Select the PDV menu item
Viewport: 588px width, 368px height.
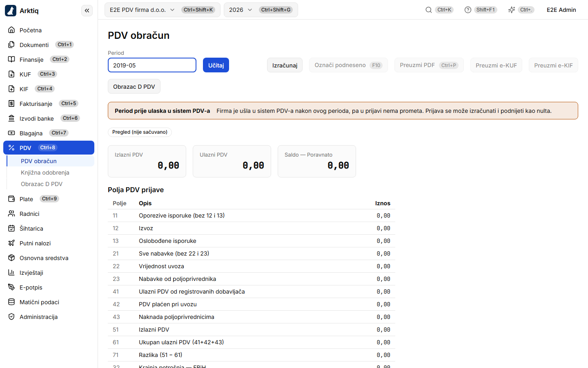pos(49,148)
